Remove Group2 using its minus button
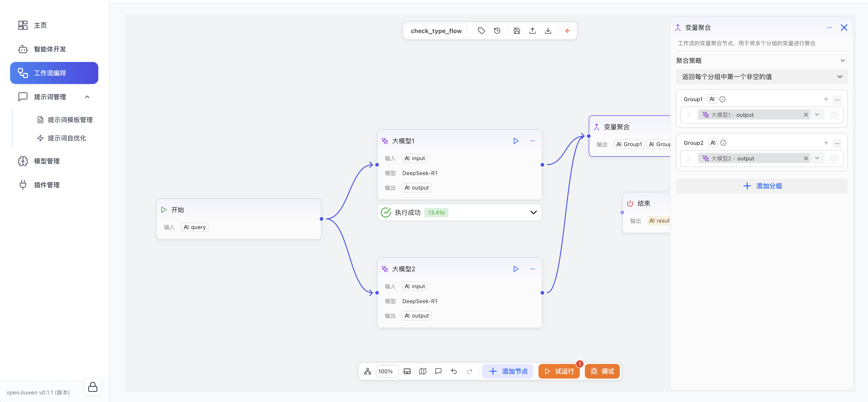This screenshot has height=402, width=868. [837, 143]
